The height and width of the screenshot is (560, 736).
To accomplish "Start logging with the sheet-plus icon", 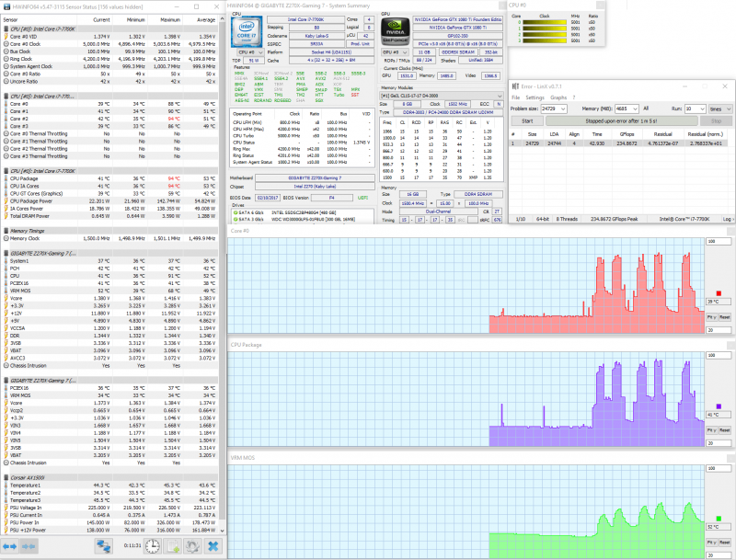I will [x=173, y=546].
